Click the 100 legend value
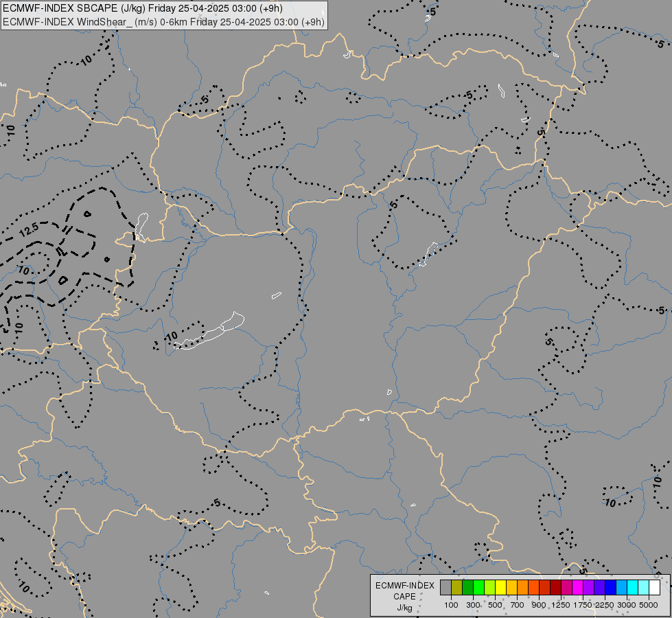 pyautogui.click(x=451, y=605)
